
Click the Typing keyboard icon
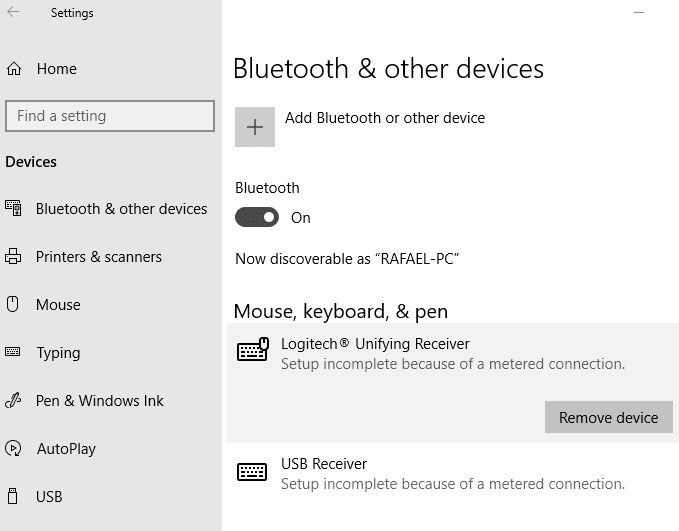pos(13,353)
